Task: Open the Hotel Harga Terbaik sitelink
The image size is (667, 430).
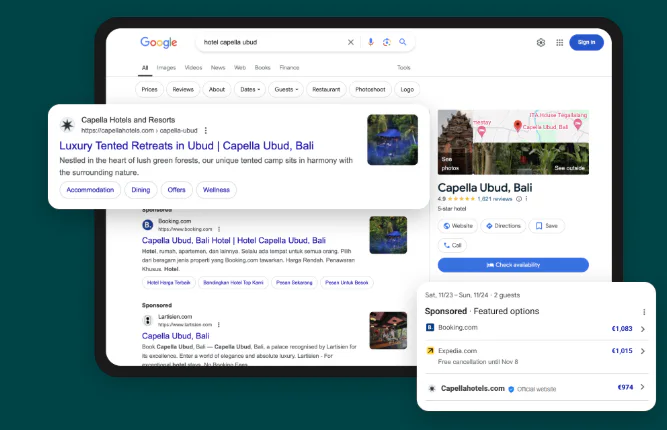Action: click(168, 282)
